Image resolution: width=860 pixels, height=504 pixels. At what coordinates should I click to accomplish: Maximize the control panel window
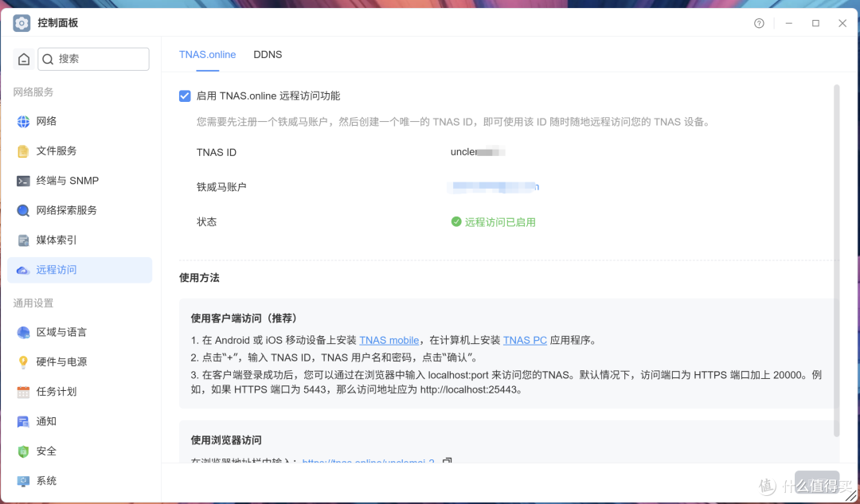[815, 23]
